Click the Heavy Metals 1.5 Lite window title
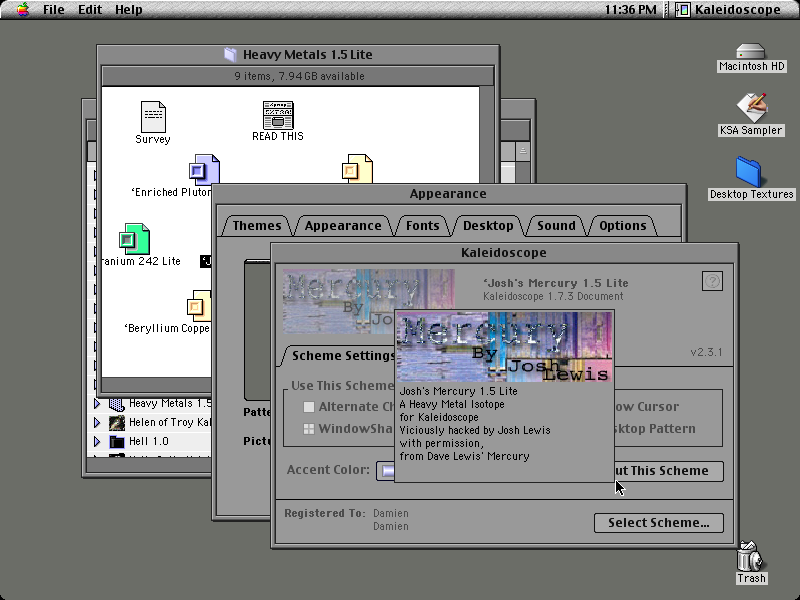Viewport: 800px width, 600px height. [308, 55]
